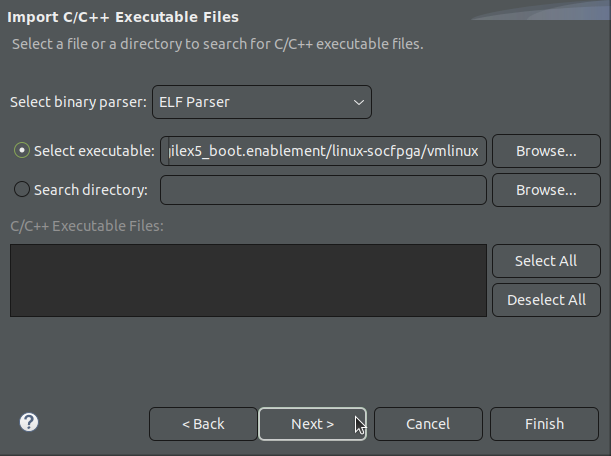Image resolution: width=611 pixels, height=456 pixels.
Task: Click the 'Search directory:' label text
Action: 90,190
